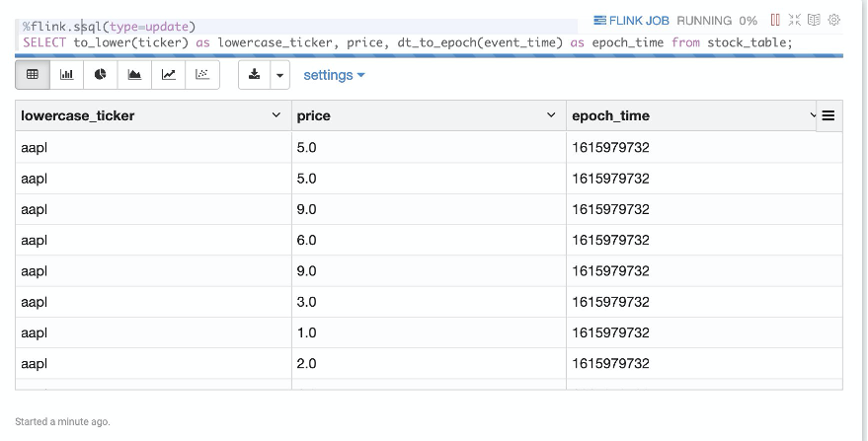The height and width of the screenshot is (441, 868).
Task: Open epoch_time column menu
Action: point(812,115)
